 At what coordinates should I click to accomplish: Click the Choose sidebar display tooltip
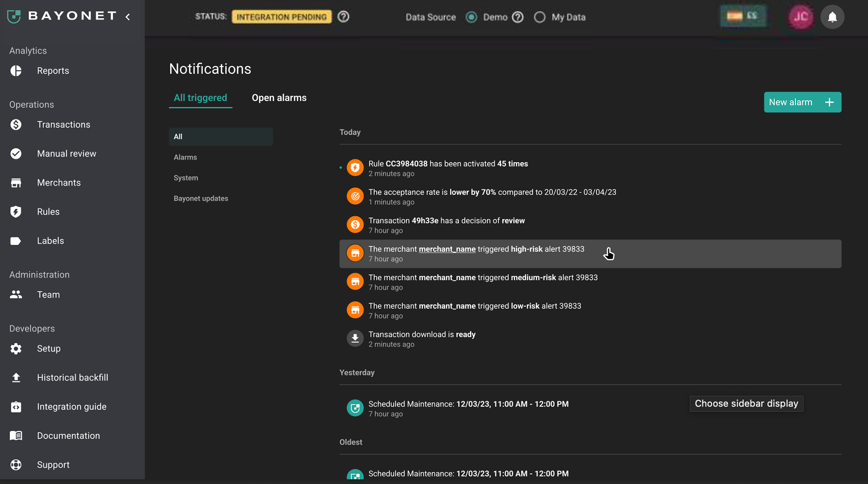pyautogui.click(x=746, y=403)
